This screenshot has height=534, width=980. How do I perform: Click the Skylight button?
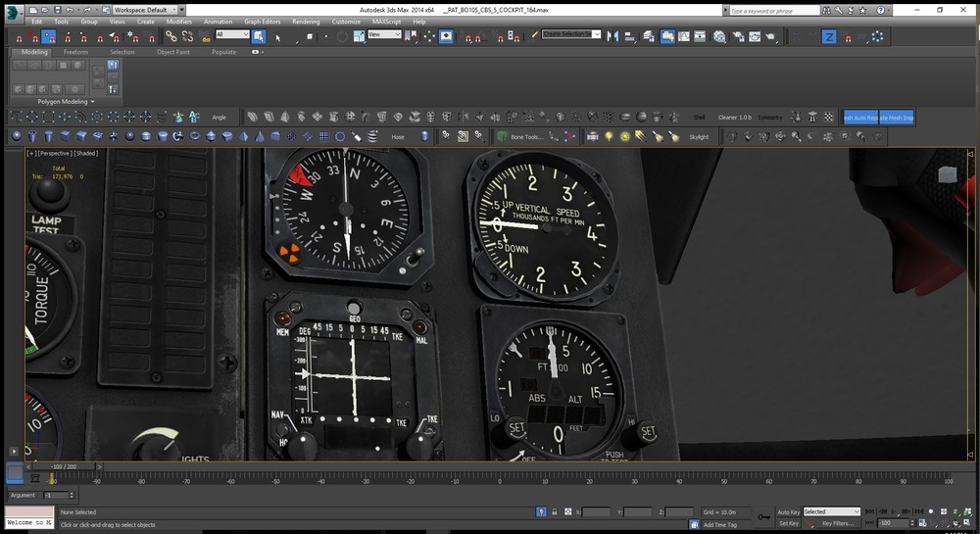click(698, 137)
